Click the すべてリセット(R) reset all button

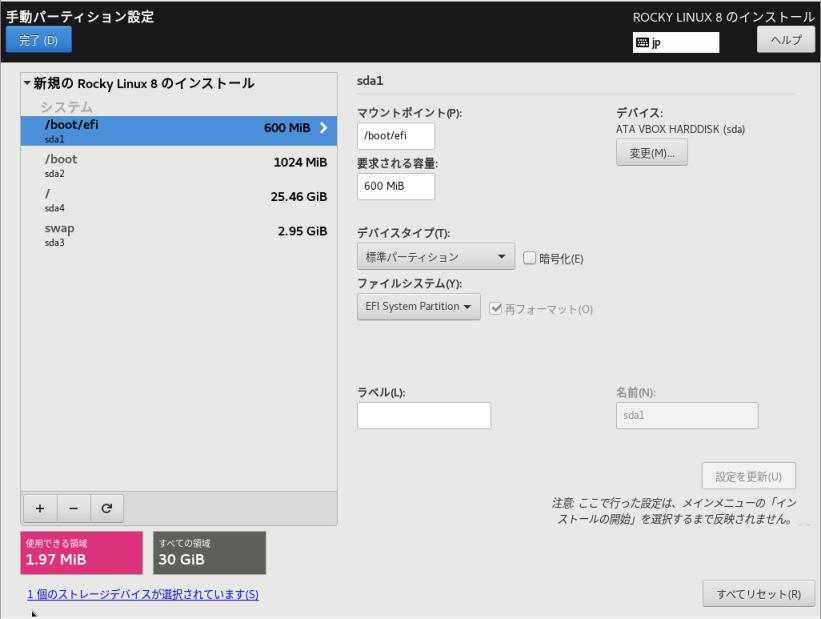pyautogui.click(x=759, y=594)
